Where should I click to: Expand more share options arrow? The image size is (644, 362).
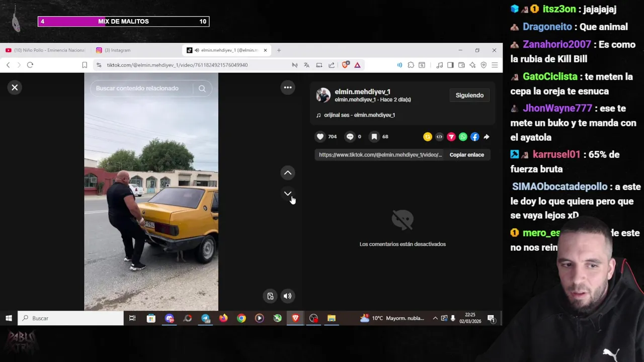(487, 137)
